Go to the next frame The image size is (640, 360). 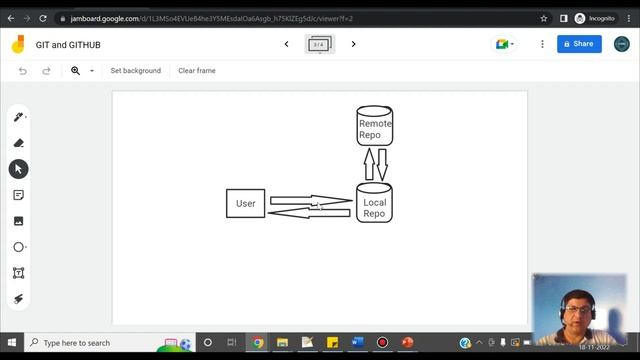pyautogui.click(x=353, y=44)
